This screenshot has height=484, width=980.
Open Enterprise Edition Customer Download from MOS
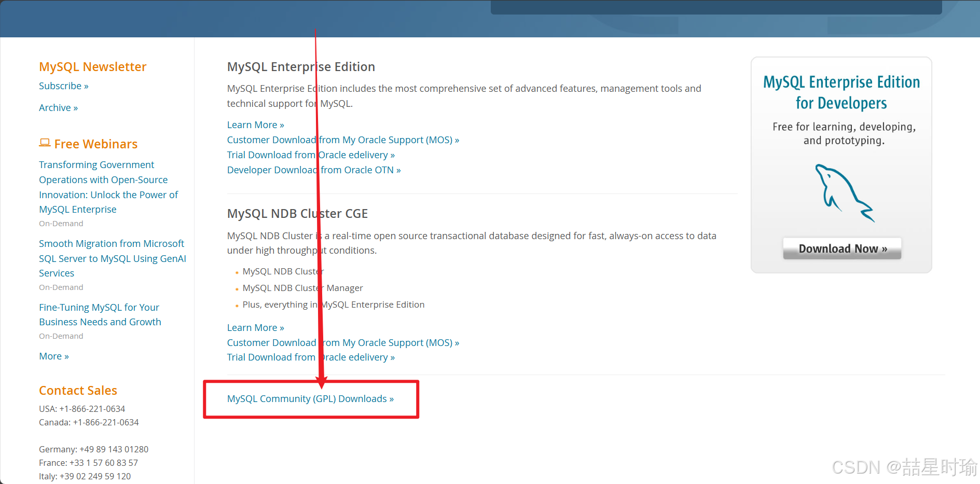(343, 140)
